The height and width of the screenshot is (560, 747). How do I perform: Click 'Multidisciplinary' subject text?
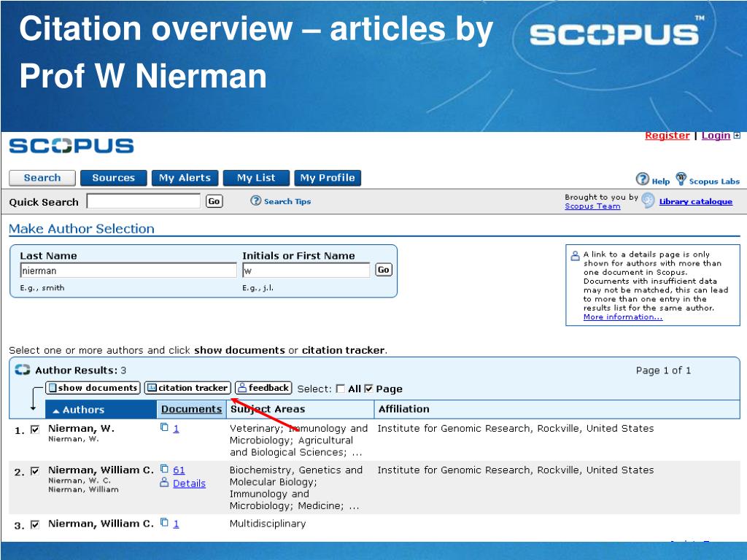[268, 524]
